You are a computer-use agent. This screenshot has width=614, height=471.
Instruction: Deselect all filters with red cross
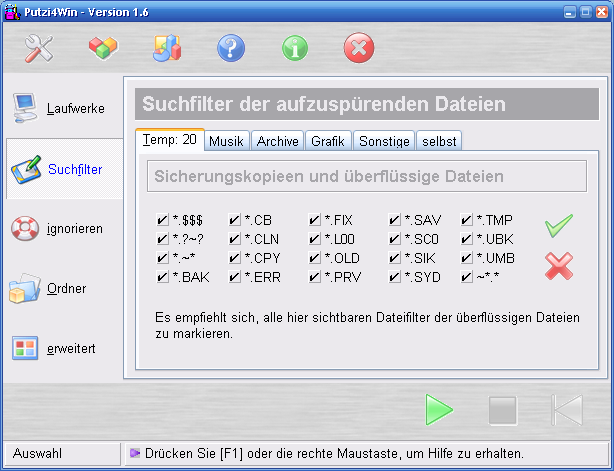(559, 266)
